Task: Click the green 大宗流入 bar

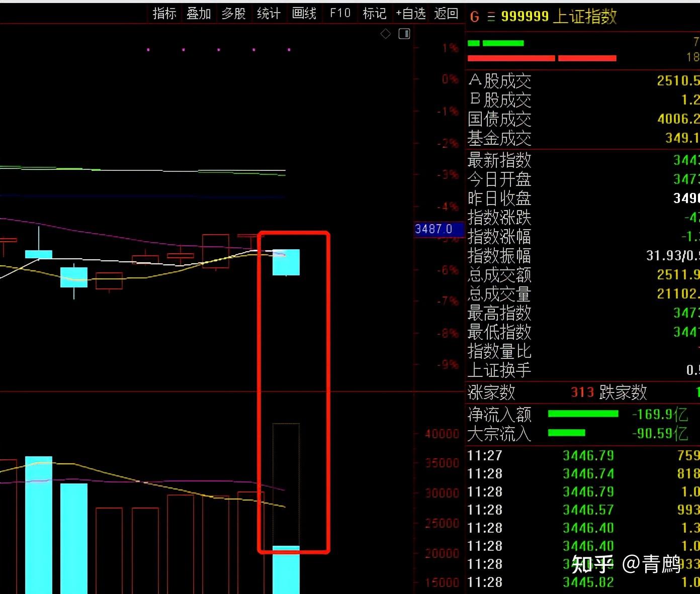Action: tap(566, 433)
